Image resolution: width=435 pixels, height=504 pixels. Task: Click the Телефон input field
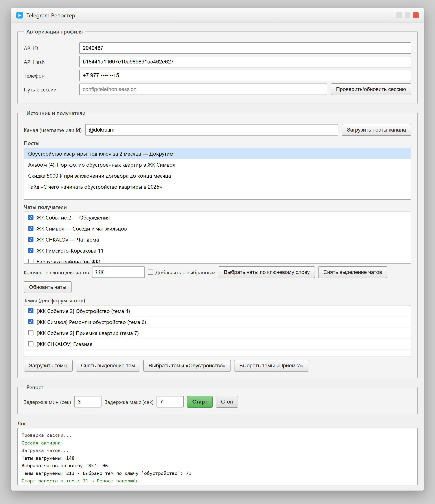coord(245,75)
